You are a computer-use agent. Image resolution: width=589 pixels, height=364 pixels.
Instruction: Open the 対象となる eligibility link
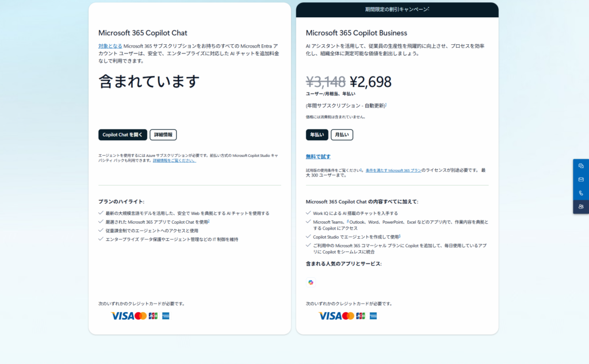(110, 46)
